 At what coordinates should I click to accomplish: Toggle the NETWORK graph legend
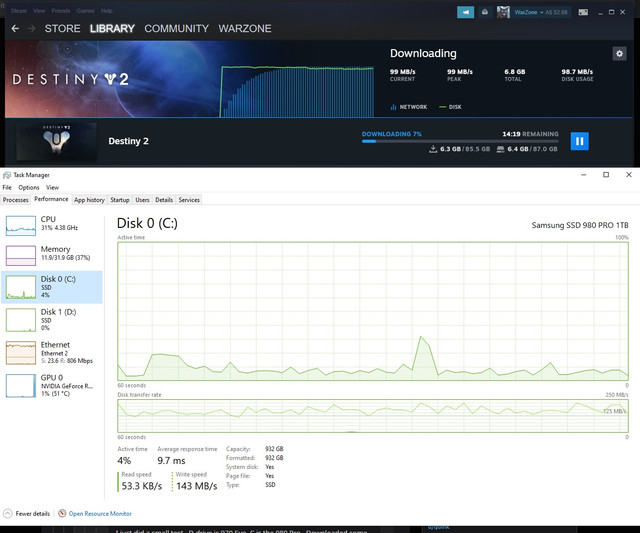coord(409,107)
